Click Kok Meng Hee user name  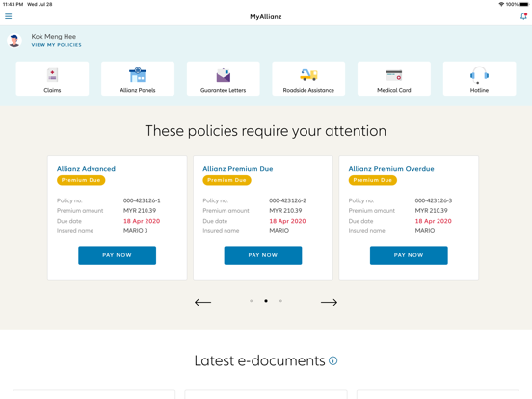tap(54, 36)
